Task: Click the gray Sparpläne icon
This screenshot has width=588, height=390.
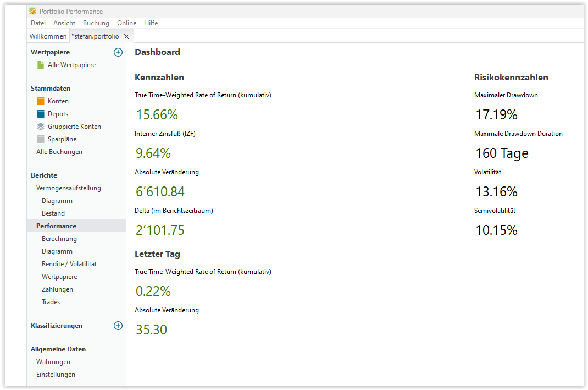Action: [41, 139]
